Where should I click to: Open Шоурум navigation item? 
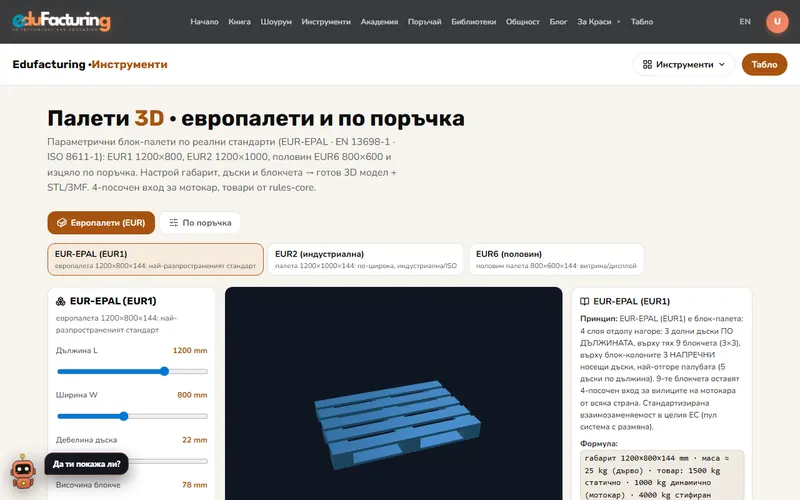point(276,21)
